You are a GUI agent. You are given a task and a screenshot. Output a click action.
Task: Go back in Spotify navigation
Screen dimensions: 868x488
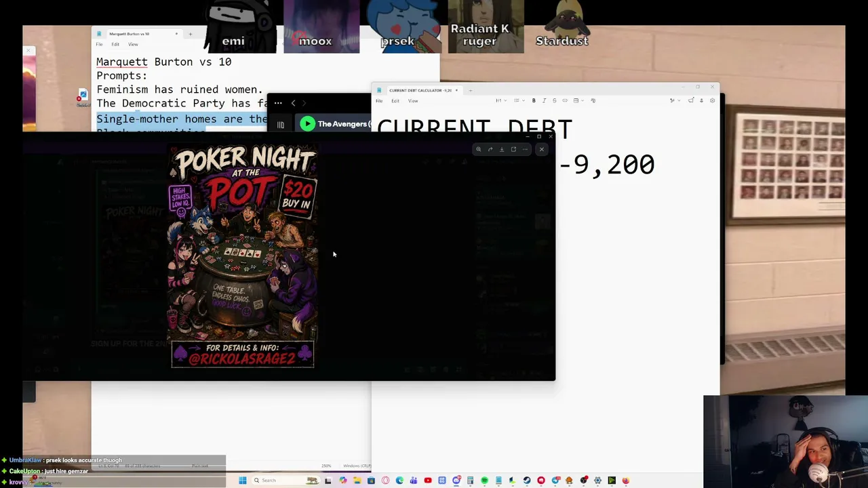(293, 103)
